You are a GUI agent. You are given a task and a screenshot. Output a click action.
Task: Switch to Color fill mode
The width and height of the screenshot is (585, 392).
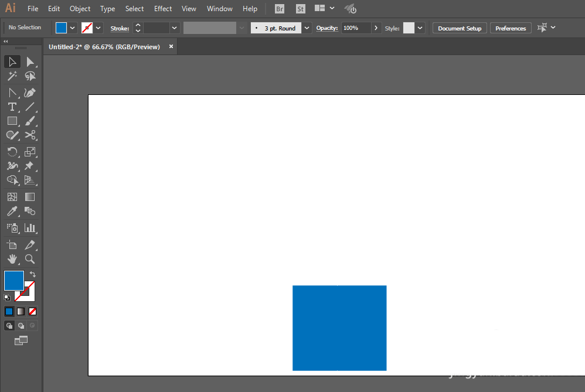coord(9,312)
